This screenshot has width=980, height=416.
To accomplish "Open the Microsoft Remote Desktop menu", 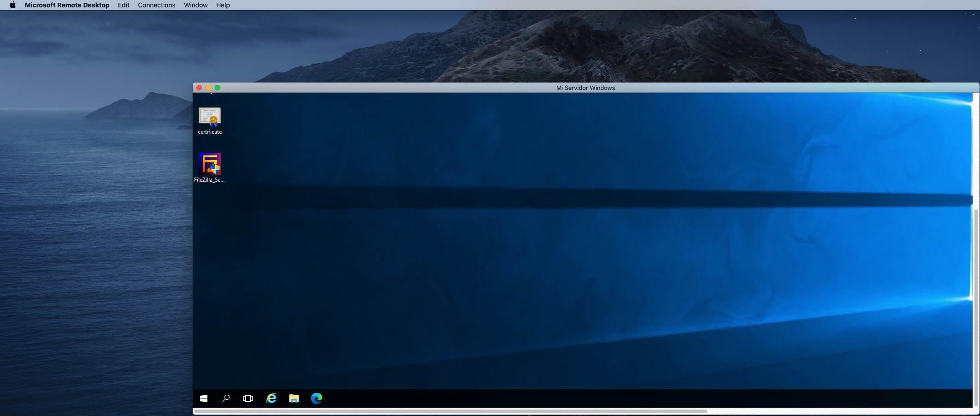I will point(67,5).
